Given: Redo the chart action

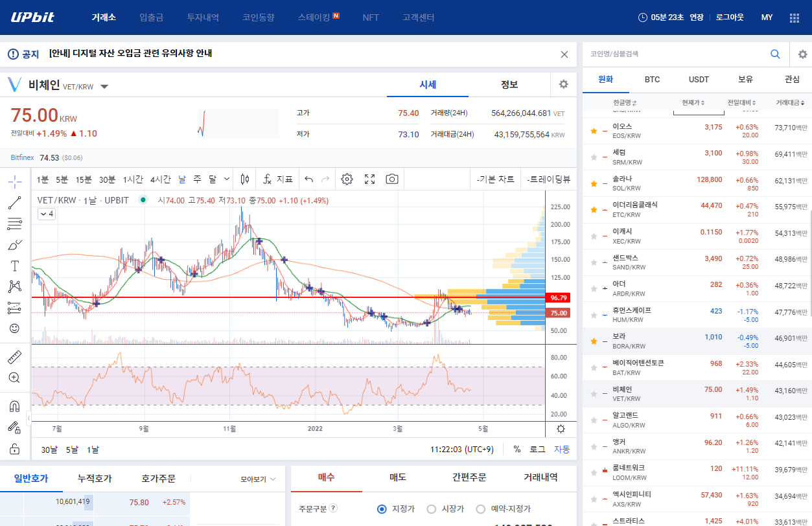Looking at the screenshot, I should (x=325, y=179).
